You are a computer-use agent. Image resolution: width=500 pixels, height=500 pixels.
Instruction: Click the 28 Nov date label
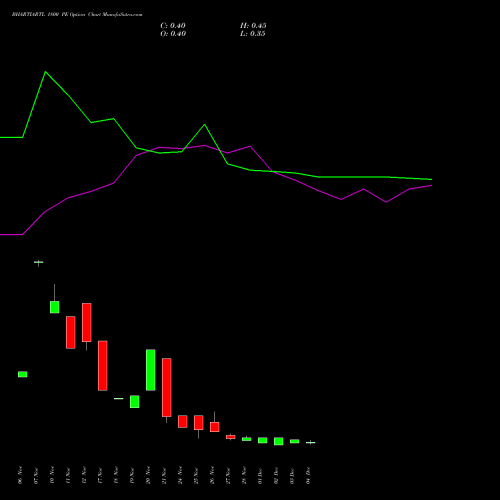(244, 475)
